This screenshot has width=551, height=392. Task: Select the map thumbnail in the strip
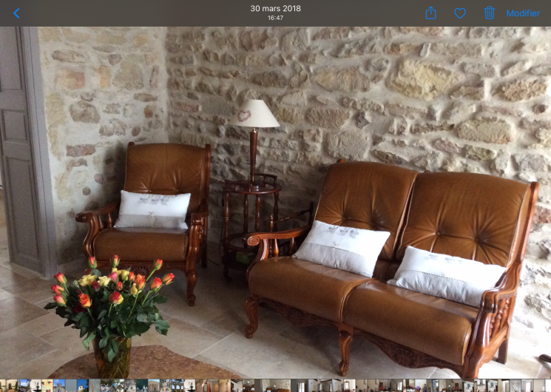click(x=47, y=385)
